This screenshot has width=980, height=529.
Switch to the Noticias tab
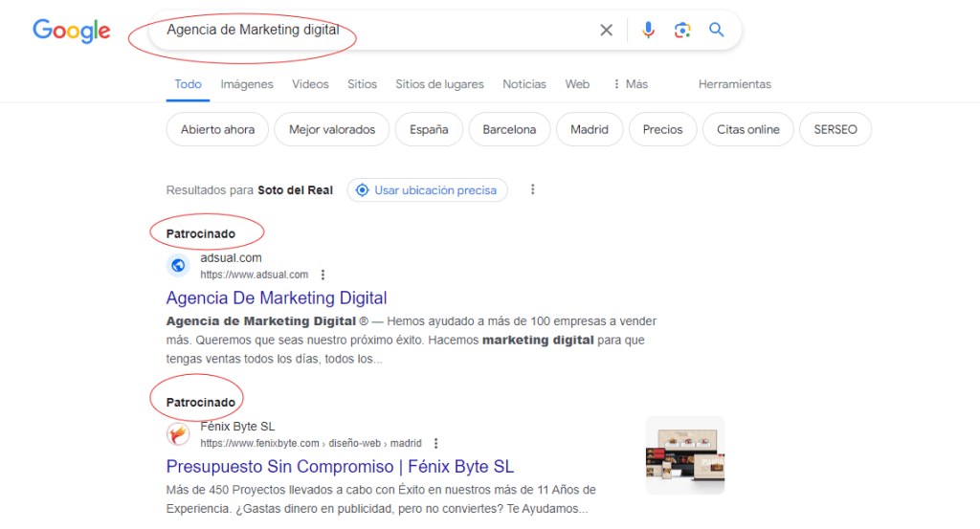click(524, 84)
